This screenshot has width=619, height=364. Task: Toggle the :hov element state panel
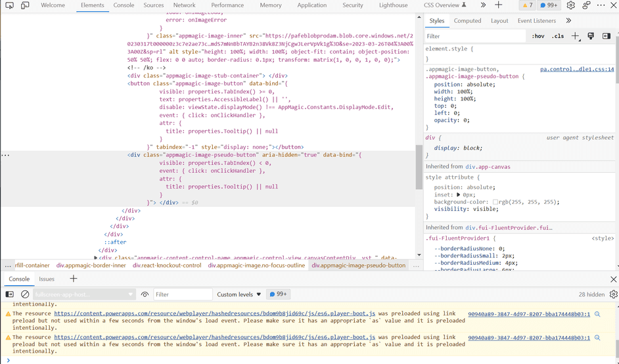538,36
